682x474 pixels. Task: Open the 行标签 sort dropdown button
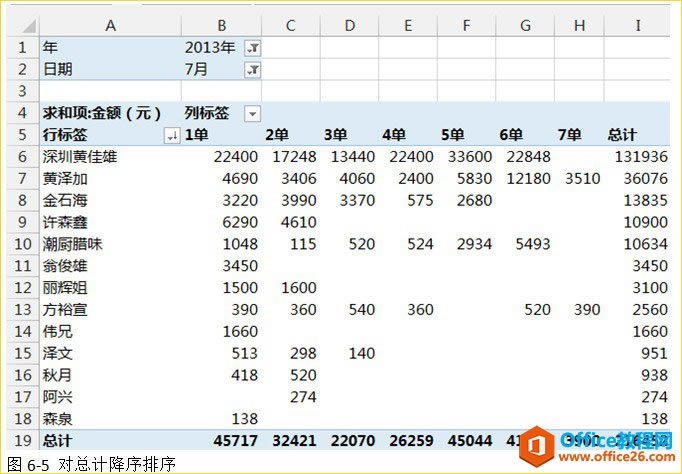[x=172, y=136]
